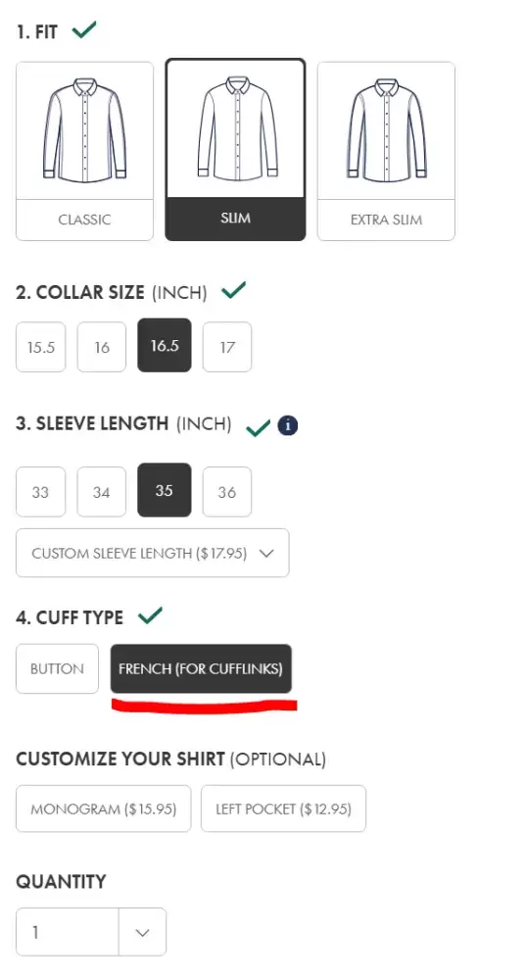Click the Slim fit shirt illustration
Viewport: 525px width, 980px height.
236,128
